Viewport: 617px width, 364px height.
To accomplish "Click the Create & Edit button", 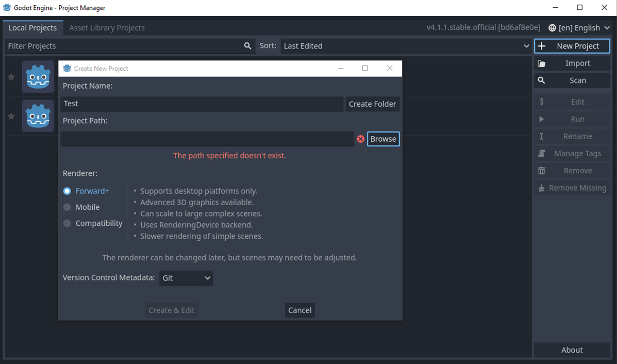I will 172,310.
